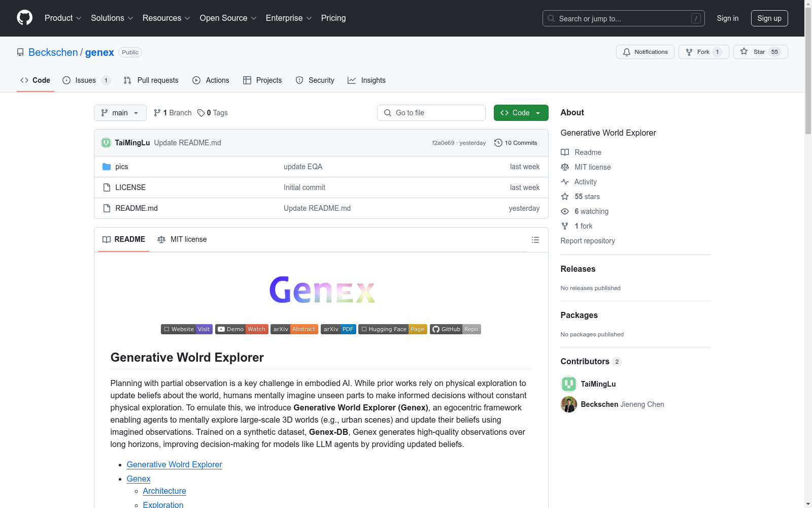Switch to the Projects tab
The height and width of the screenshot is (508, 812).
point(262,80)
